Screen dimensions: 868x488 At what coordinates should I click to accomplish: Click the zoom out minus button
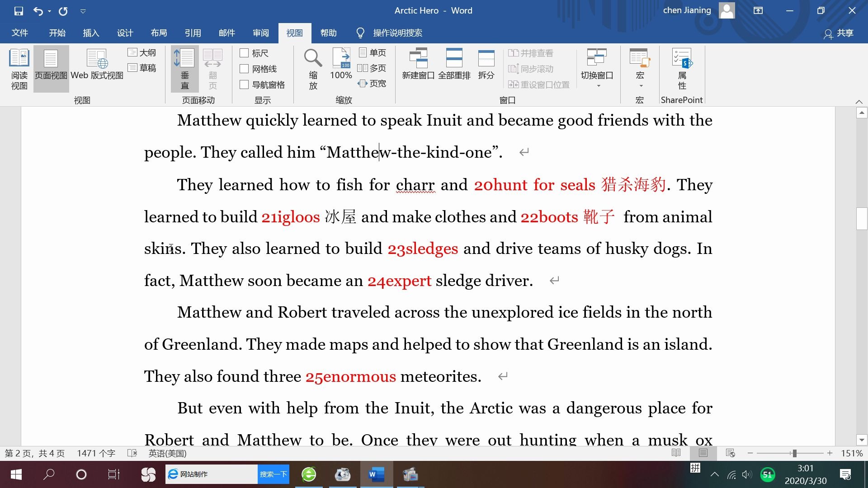coord(750,453)
